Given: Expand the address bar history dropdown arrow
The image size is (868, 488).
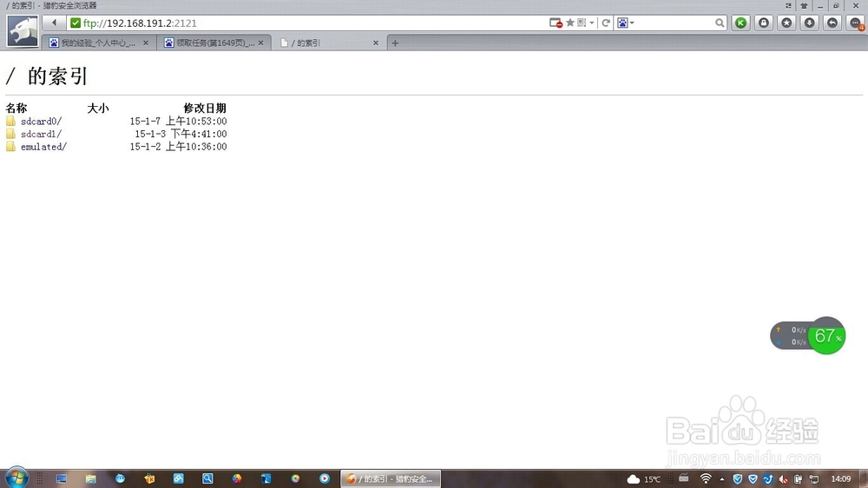Looking at the screenshot, I should coord(592,23).
